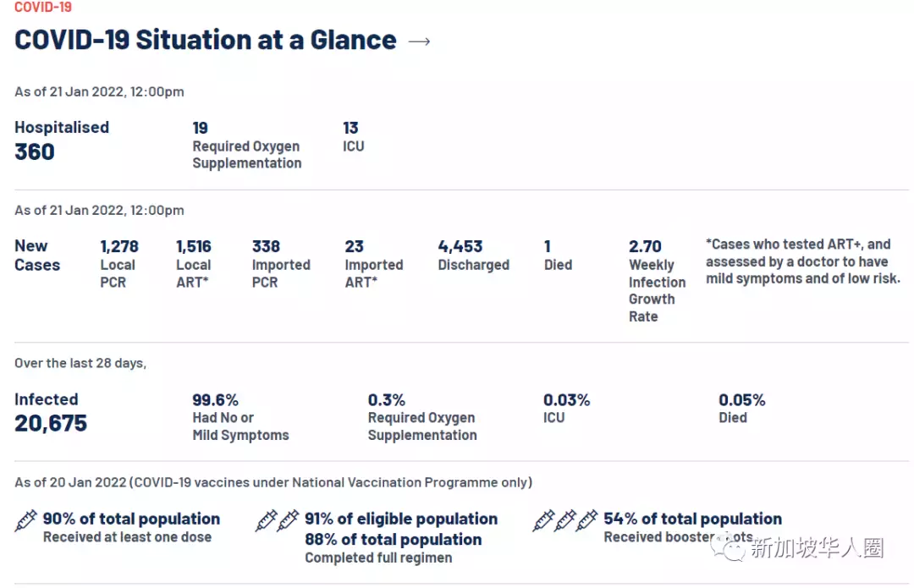
Task: Click the arrow next to the Situation title
Action: tap(419, 41)
